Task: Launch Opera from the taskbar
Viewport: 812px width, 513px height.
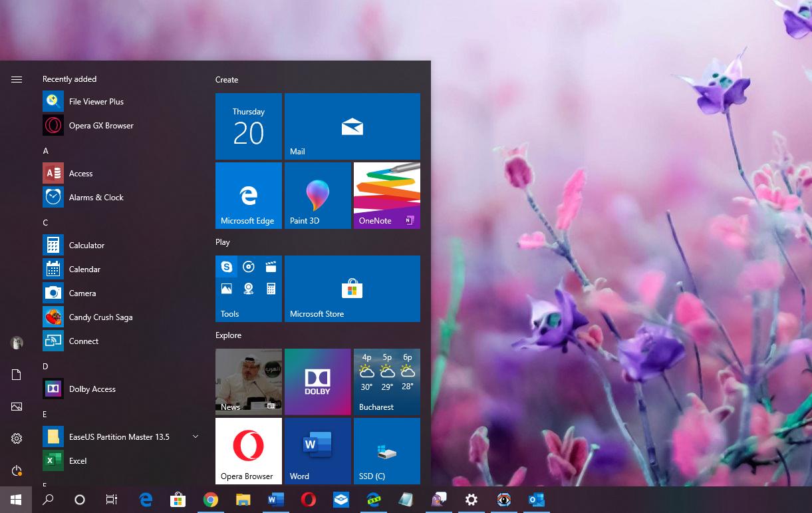Action: (x=309, y=500)
